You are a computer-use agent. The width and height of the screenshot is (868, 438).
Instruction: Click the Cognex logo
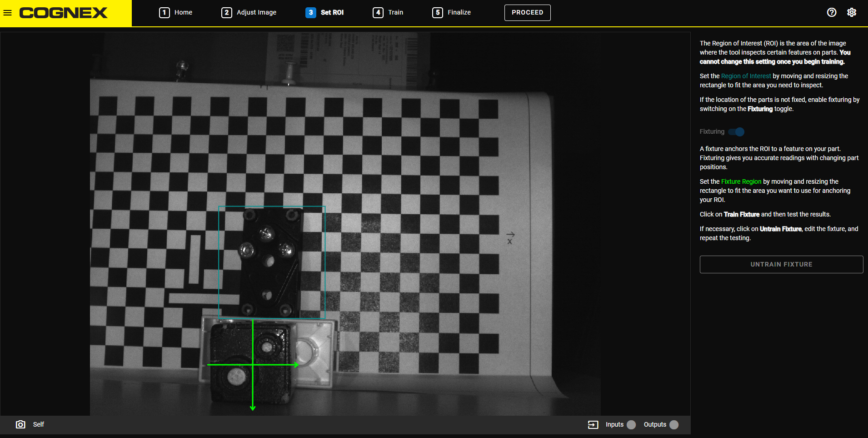[x=63, y=13]
